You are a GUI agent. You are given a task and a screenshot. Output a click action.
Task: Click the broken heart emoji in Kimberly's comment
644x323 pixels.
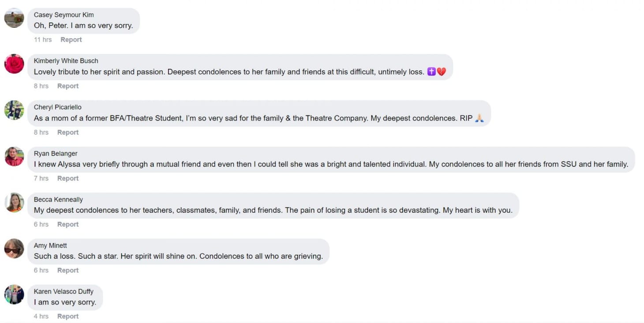pos(441,71)
